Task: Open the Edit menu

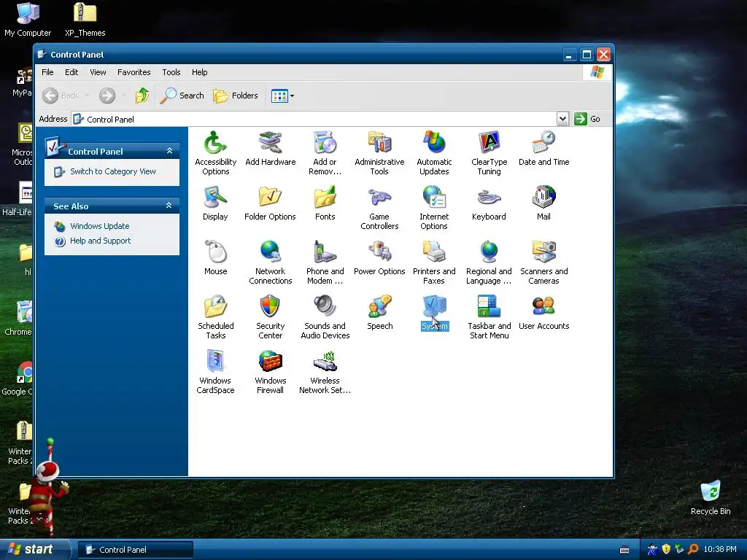Action: point(71,72)
